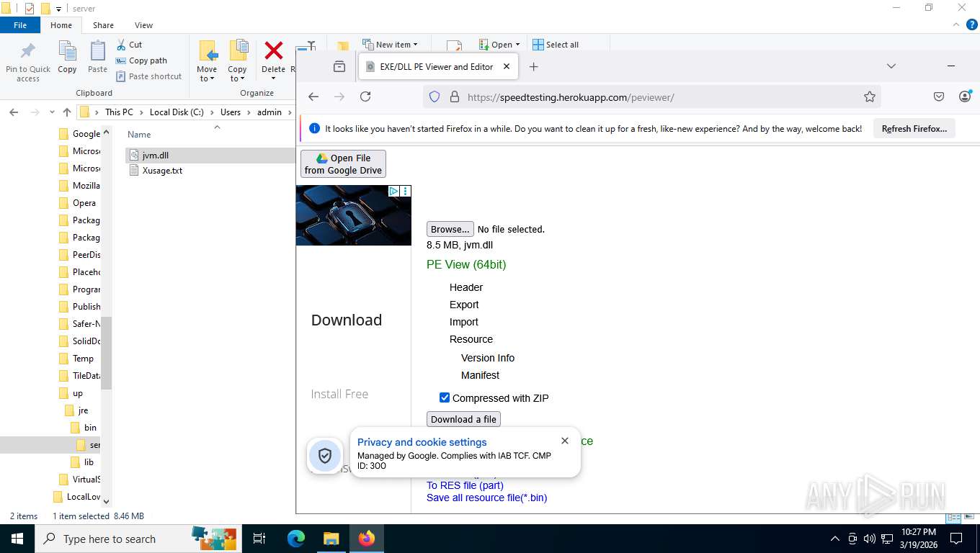Click the Export section item
This screenshot has width=980, height=553.
464,305
